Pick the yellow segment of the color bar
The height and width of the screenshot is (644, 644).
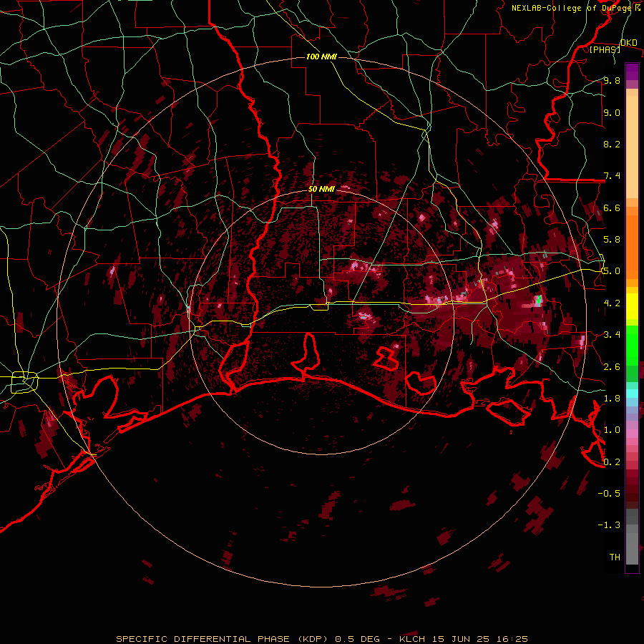click(632, 306)
